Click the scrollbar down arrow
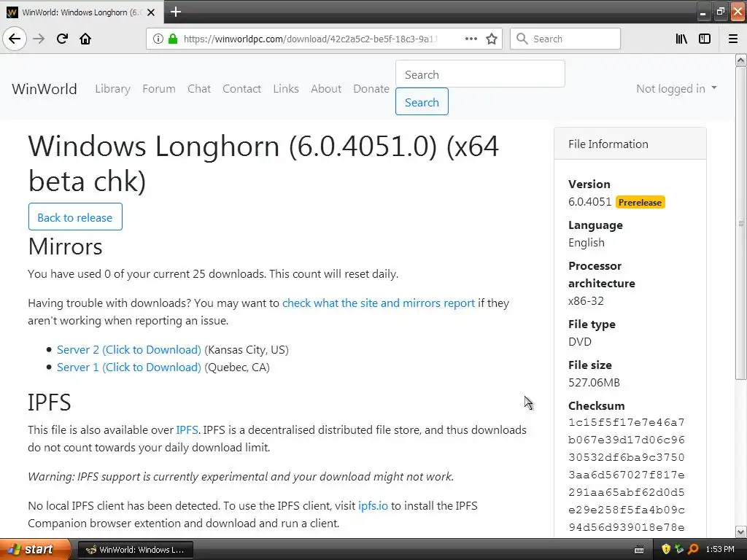The image size is (747, 560). click(741, 532)
